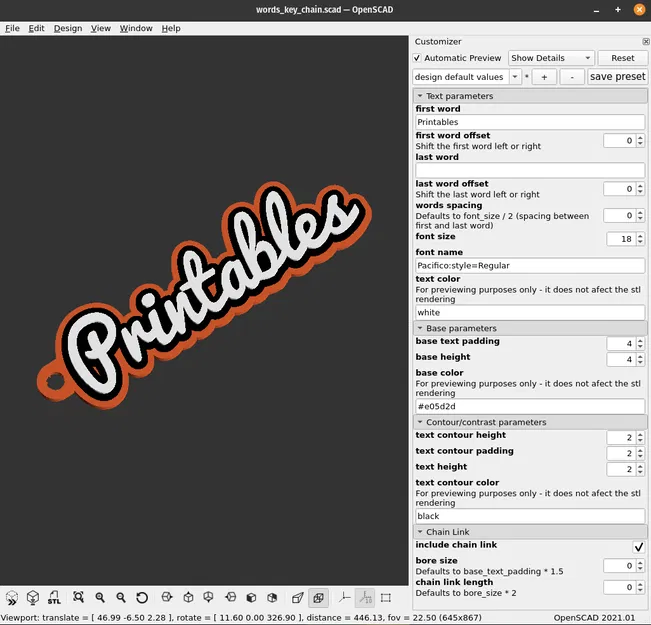The width and height of the screenshot is (651, 625).
Task: Switch to the Right view cube icon
Action: click(167, 598)
